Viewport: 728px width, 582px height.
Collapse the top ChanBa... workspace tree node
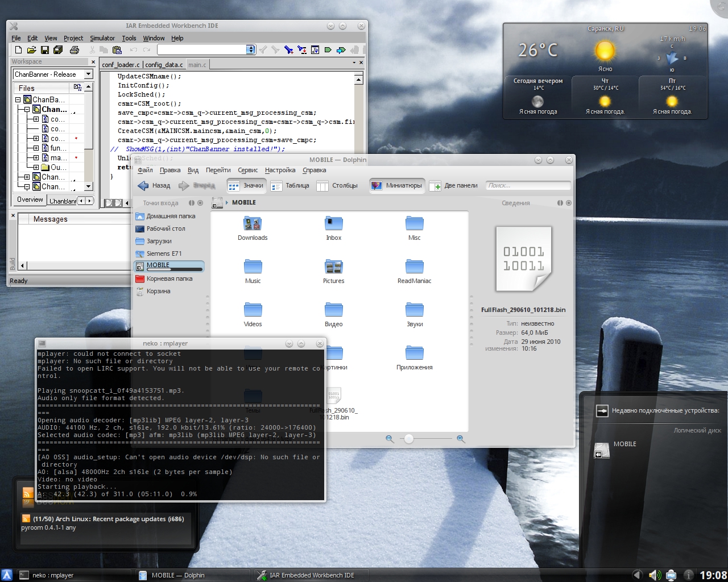pyautogui.click(x=18, y=99)
